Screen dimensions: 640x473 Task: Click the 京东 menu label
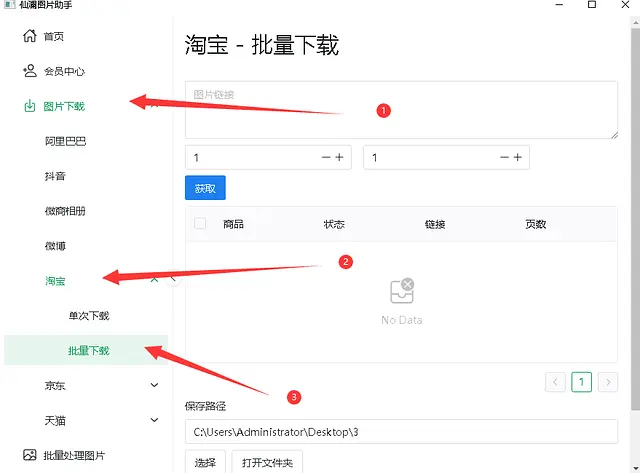coord(55,385)
